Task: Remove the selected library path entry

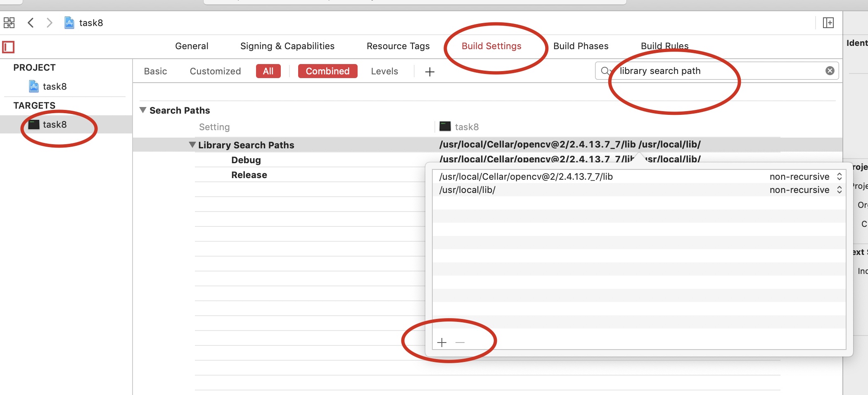Action: pyautogui.click(x=460, y=343)
